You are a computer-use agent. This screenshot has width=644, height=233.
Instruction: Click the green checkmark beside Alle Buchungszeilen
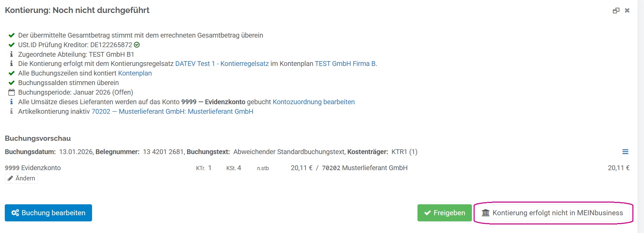pyautogui.click(x=12, y=73)
